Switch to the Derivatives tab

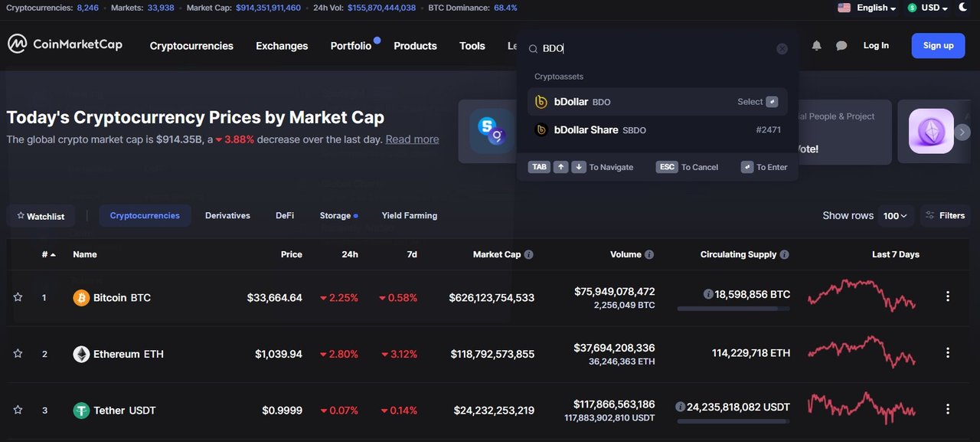tap(227, 215)
